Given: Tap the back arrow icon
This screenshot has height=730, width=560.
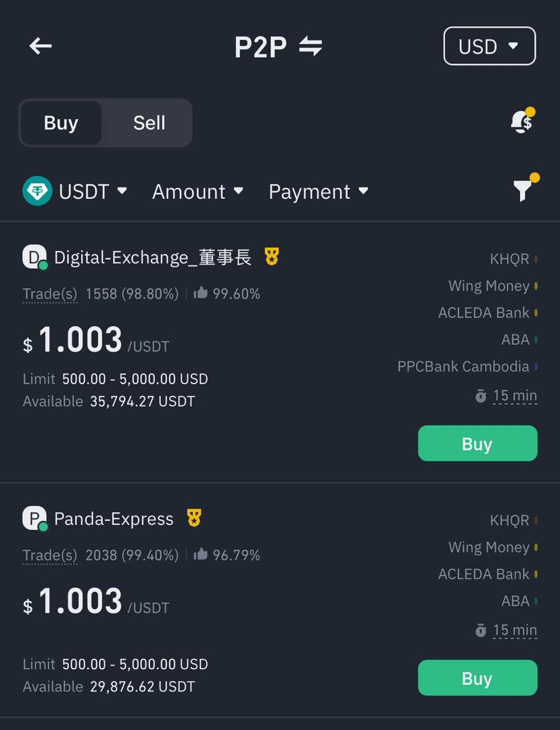Looking at the screenshot, I should [x=41, y=46].
